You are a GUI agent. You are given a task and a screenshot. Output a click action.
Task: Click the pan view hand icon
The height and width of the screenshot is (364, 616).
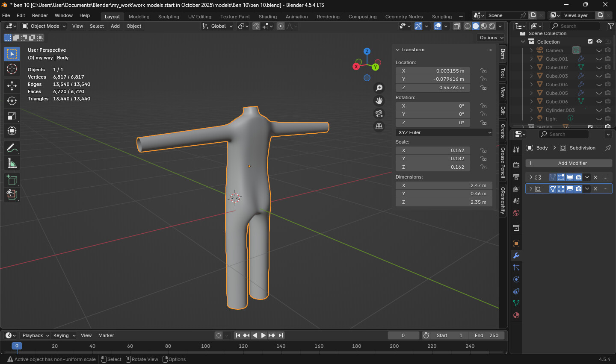[x=379, y=101]
